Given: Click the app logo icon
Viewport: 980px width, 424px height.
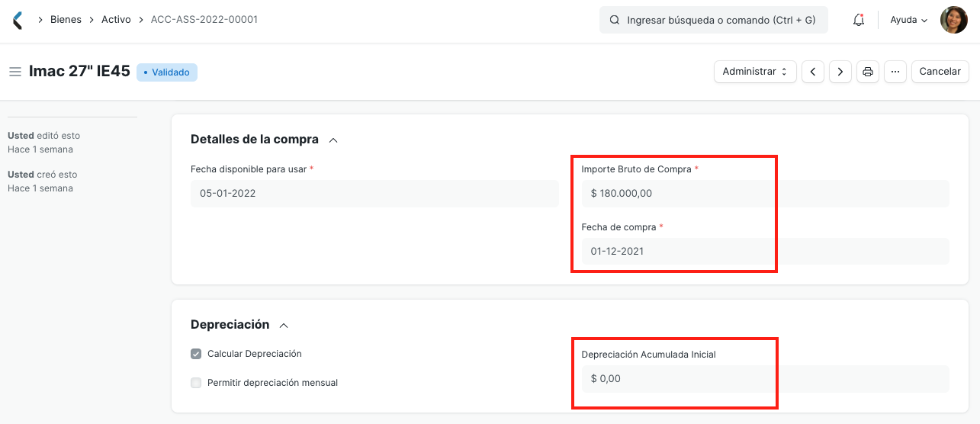Looking at the screenshot, I should click(18, 20).
